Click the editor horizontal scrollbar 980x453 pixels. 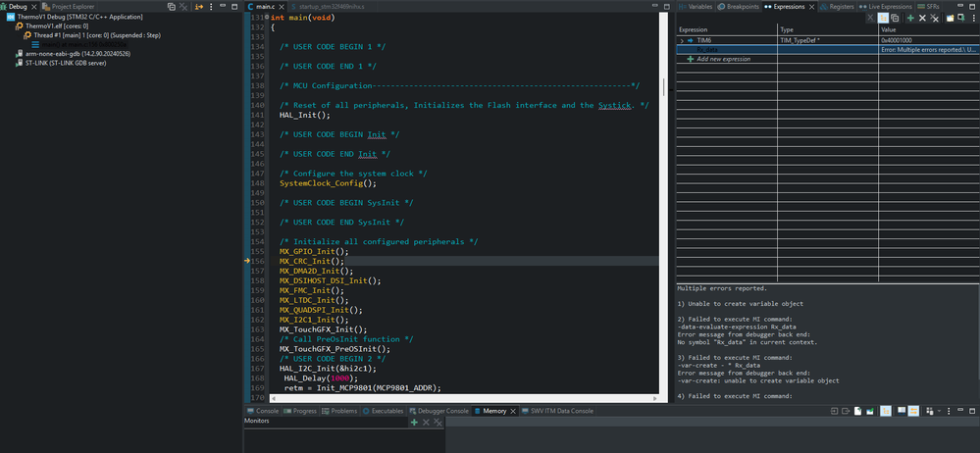tap(464, 398)
